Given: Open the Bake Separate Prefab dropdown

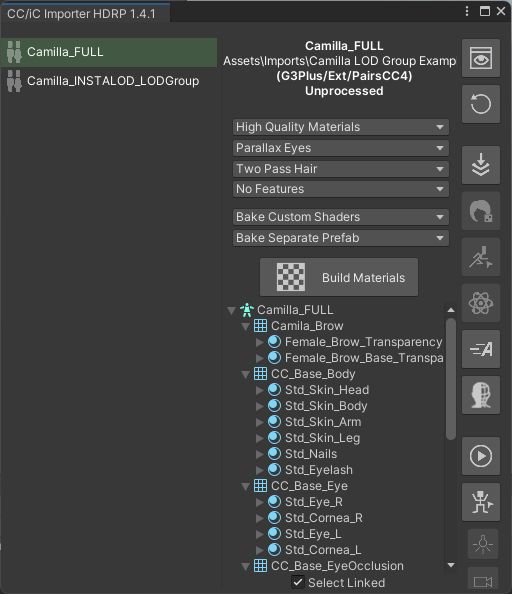Looking at the screenshot, I should click(x=340, y=238).
